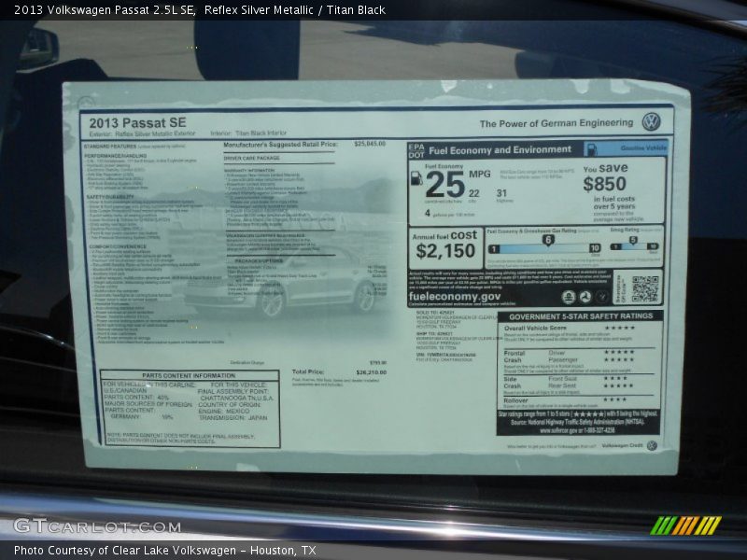Click the smog rating marker 5
The width and height of the screenshot is (747, 560).
(633, 240)
